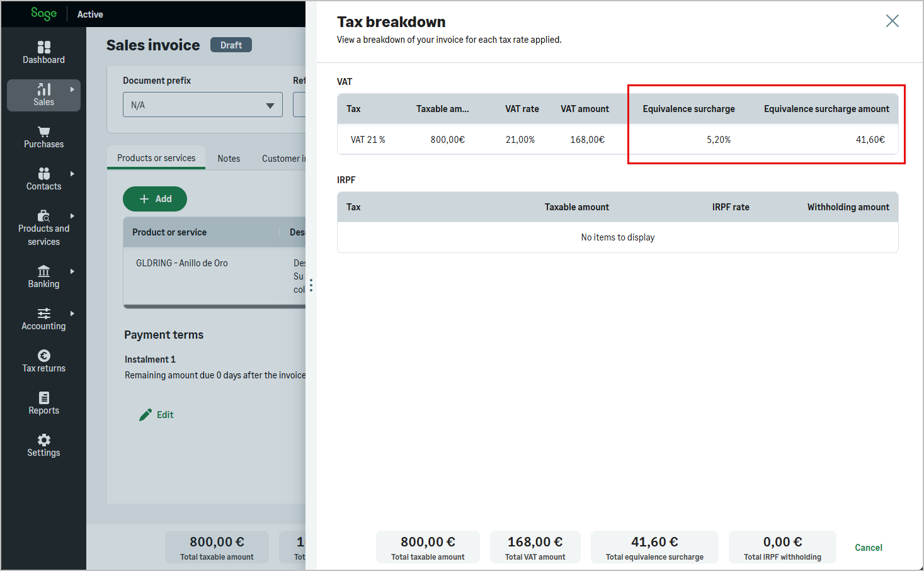Open the Settings gear icon
The height and width of the screenshot is (571, 924).
[44, 440]
